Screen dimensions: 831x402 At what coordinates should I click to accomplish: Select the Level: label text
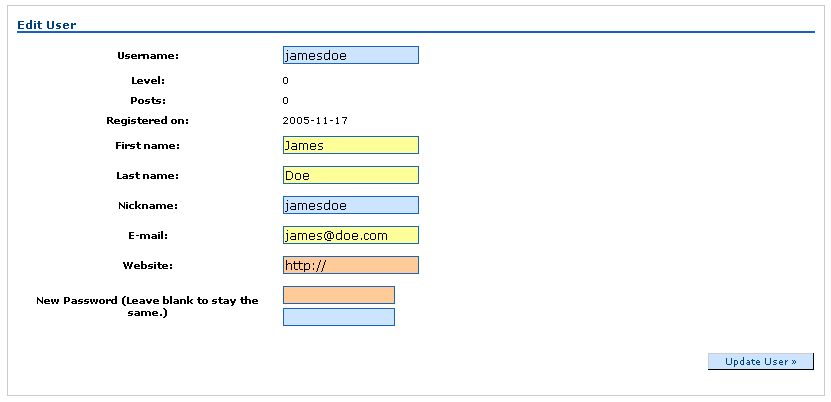pyautogui.click(x=148, y=81)
